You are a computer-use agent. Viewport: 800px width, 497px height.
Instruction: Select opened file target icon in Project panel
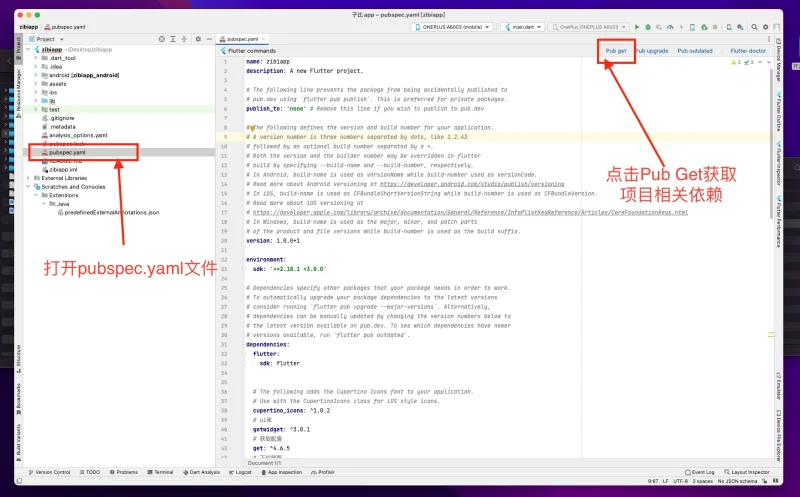point(162,39)
